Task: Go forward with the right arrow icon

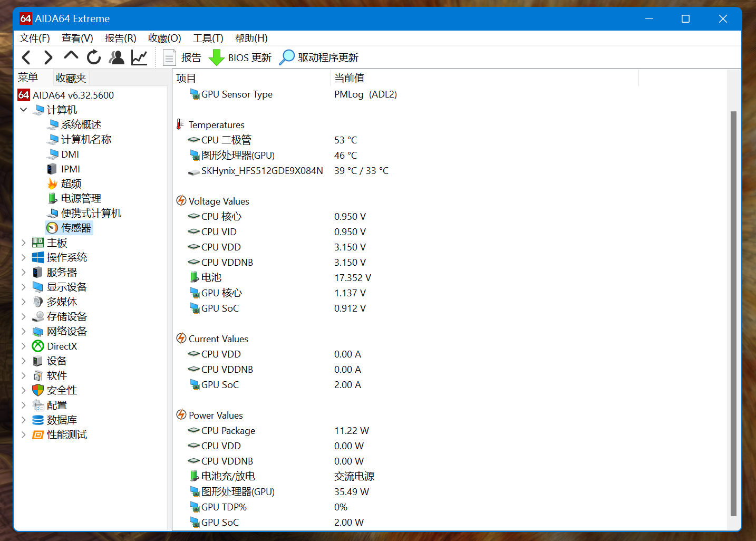Action: (x=49, y=57)
